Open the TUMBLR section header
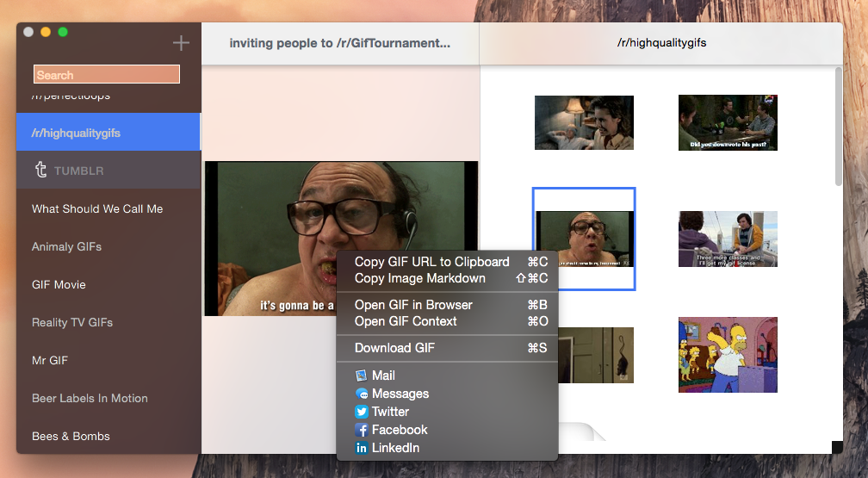The image size is (868, 478). [108, 170]
